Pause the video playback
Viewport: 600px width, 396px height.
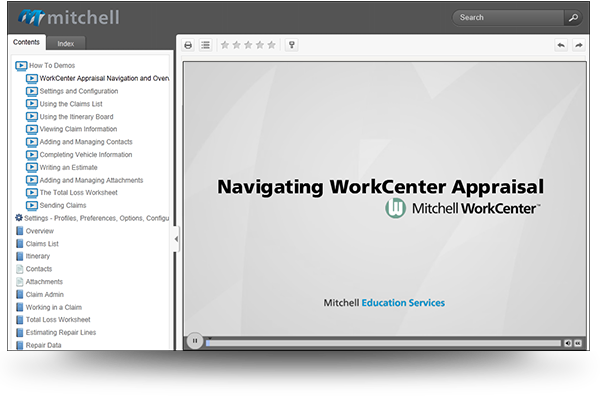click(x=195, y=341)
